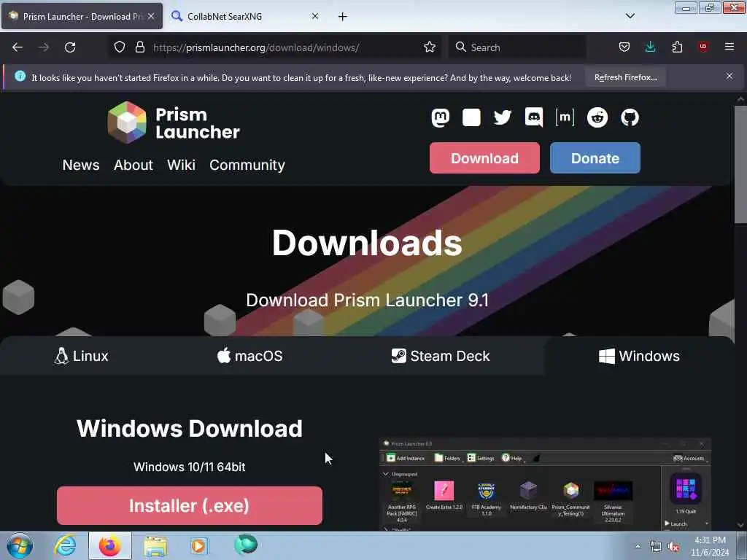Viewport: 747px width, 560px height.
Task: Open a new tab with the plus button
Action: coord(343,17)
